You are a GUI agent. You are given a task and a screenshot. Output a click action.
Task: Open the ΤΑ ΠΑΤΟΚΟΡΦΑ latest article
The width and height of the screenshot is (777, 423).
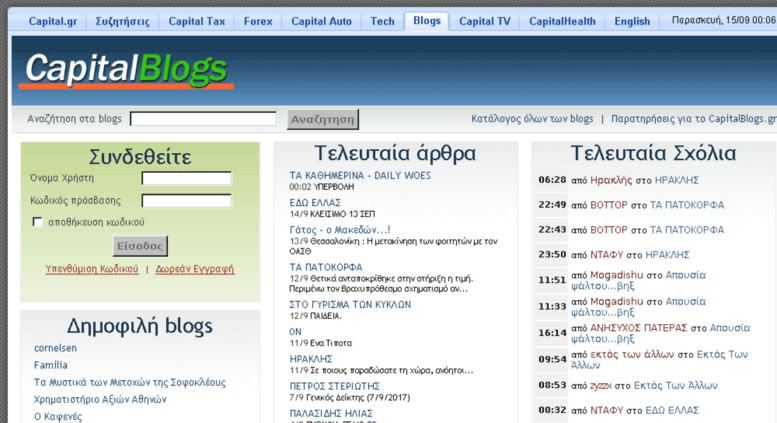point(326,267)
